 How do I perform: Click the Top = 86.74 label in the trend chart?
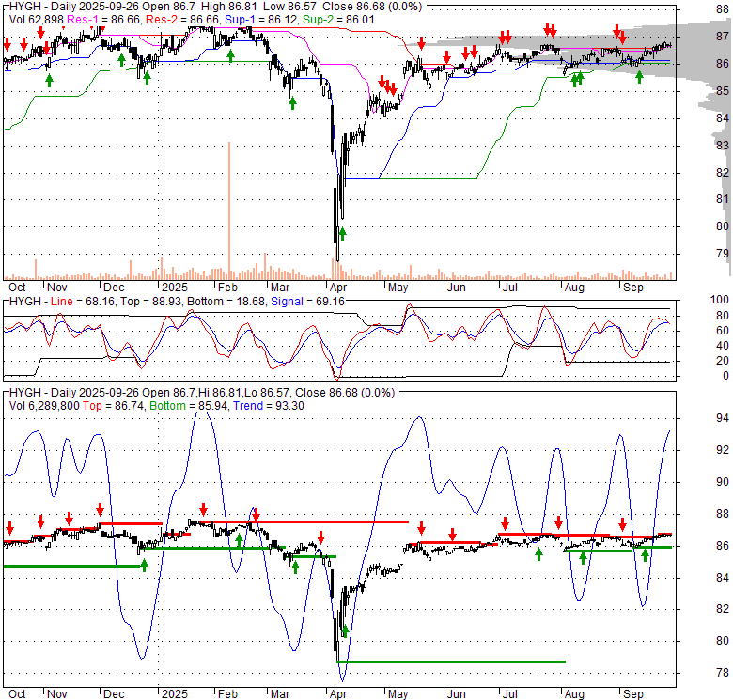coord(113,406)
